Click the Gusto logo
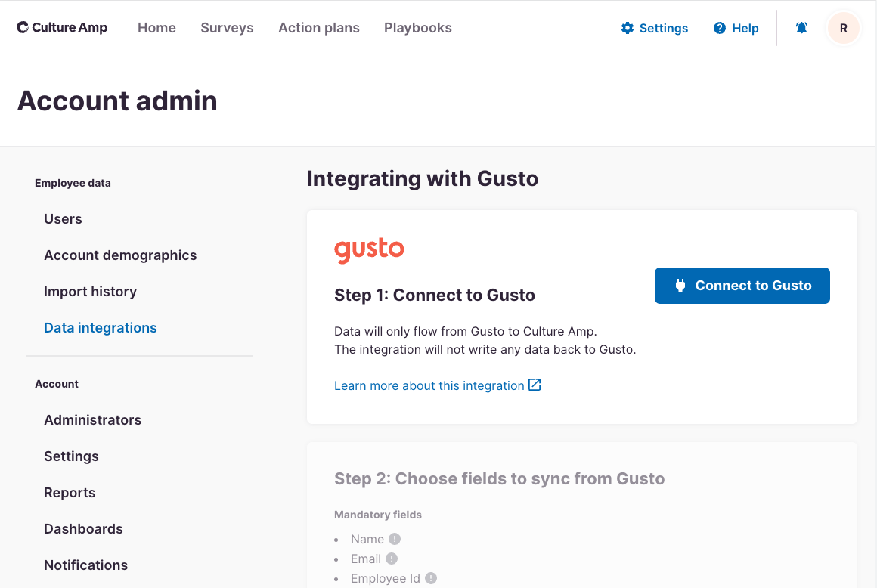Image resolution: width=877 pixels, height=588 pixels. [x=369, y=250]
